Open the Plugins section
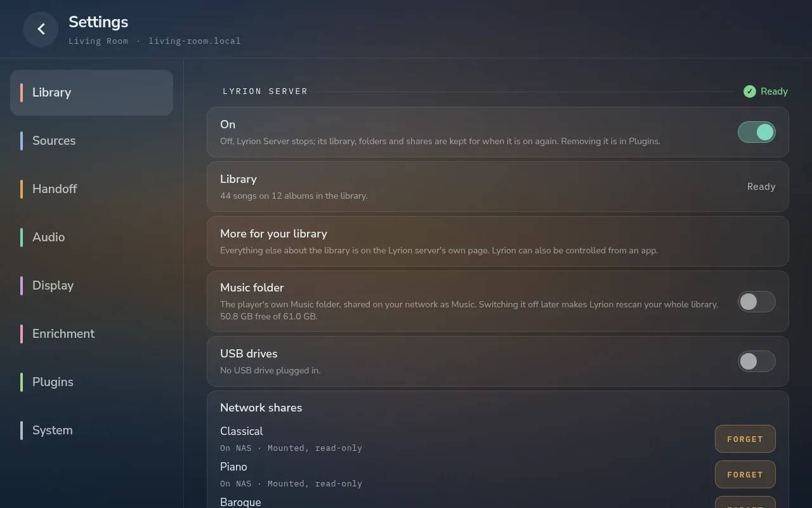Viewport: 812px width, 508px height. tap(91, 382)
